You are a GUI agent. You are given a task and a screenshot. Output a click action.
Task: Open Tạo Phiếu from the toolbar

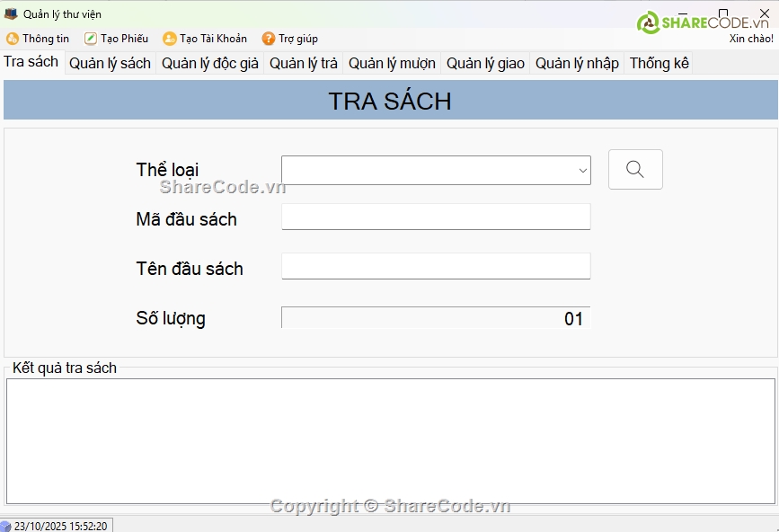click(91, 39)
